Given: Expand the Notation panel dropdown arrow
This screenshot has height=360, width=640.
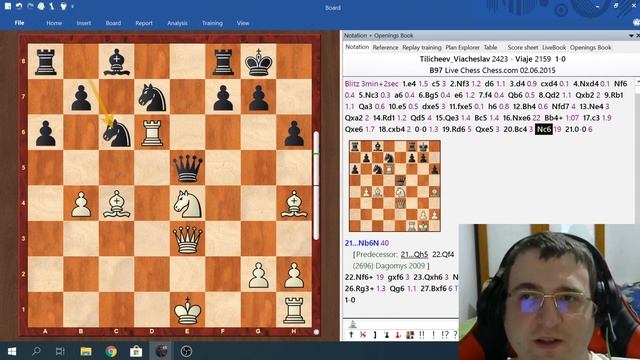Looking at the screenshot, I should click(x=631, y=36).
